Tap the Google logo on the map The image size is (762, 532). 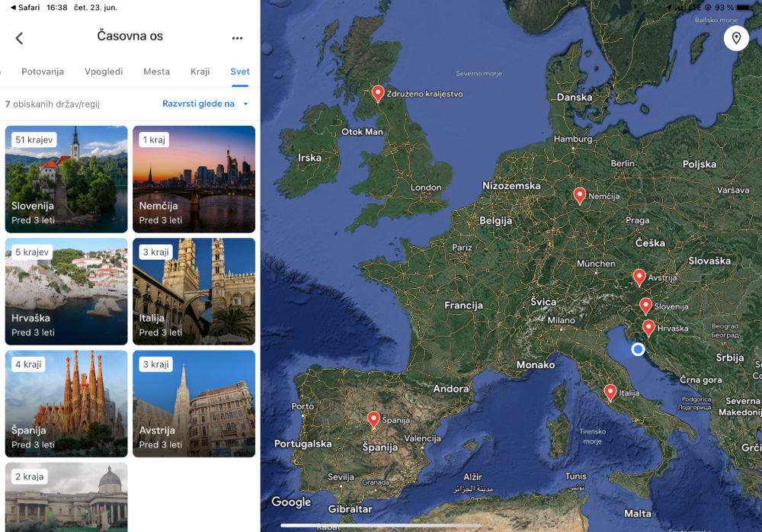click(x=291, y=502)
